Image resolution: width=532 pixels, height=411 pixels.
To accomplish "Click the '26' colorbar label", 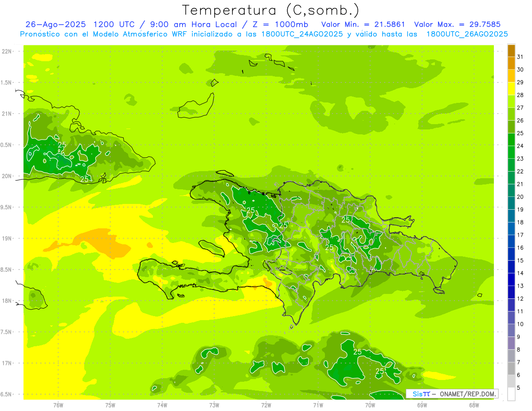I will point(520,120).
